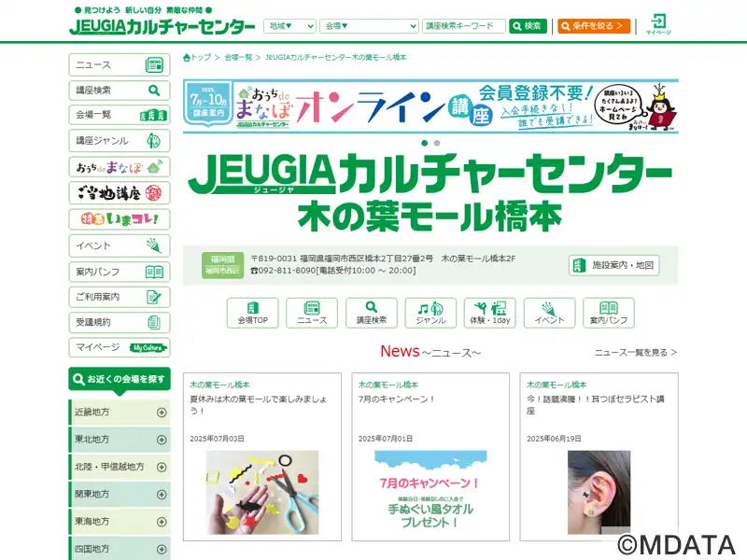Open ご利用案内 in the left sidebar
This screenshot has height=560, width=747.
coord(120,297)
